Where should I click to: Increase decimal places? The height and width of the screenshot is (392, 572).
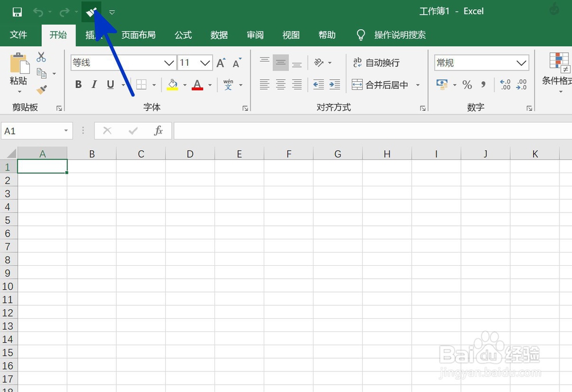click(x=505, y=85)
